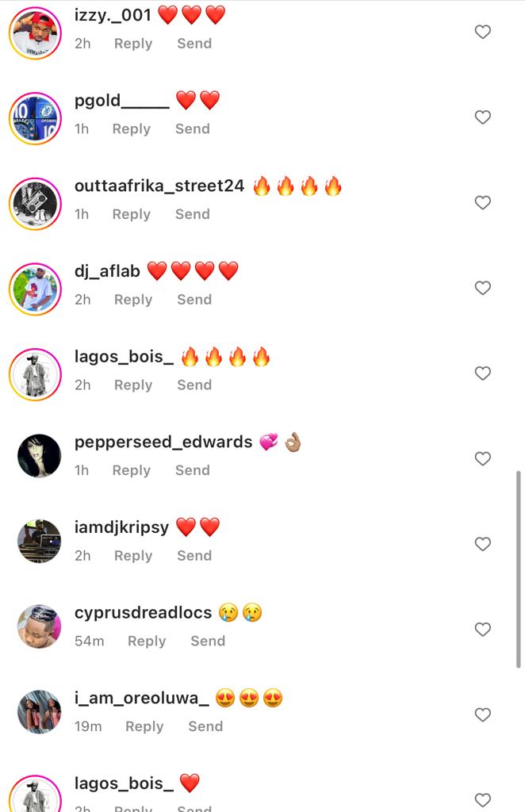Like lagos_bois_ four-fire comment

click(482, 373)
